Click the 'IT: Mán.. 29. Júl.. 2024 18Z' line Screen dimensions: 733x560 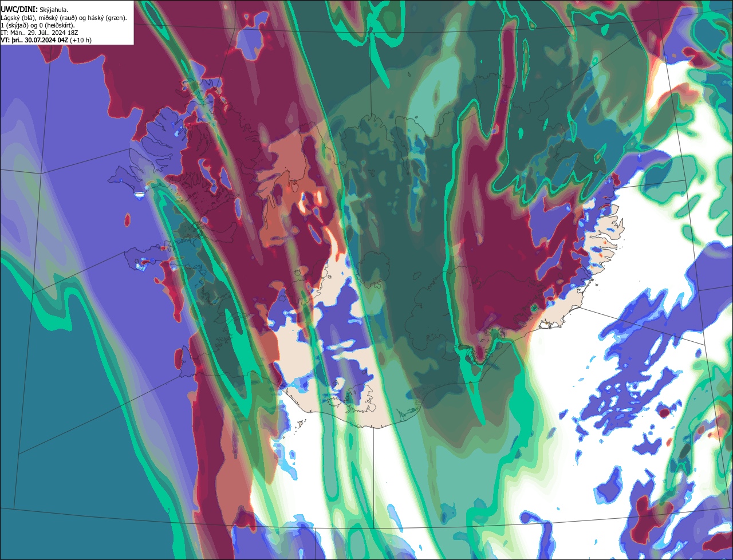(40, 33)
